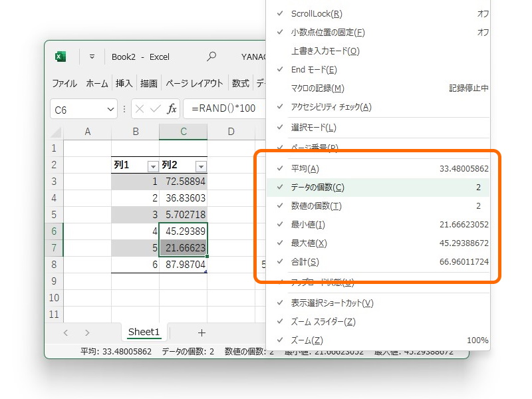
Task: Click the Sheet1 tab at the bottom
Action: pyautogui.click(x=143, y=331)
